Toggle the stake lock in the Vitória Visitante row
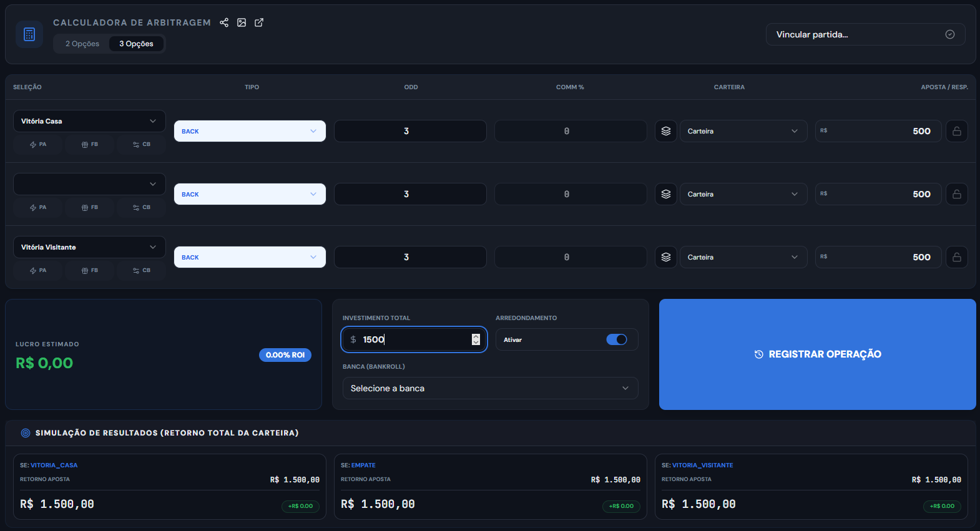The width and height of the screenshot is (980, 531). 957,257
